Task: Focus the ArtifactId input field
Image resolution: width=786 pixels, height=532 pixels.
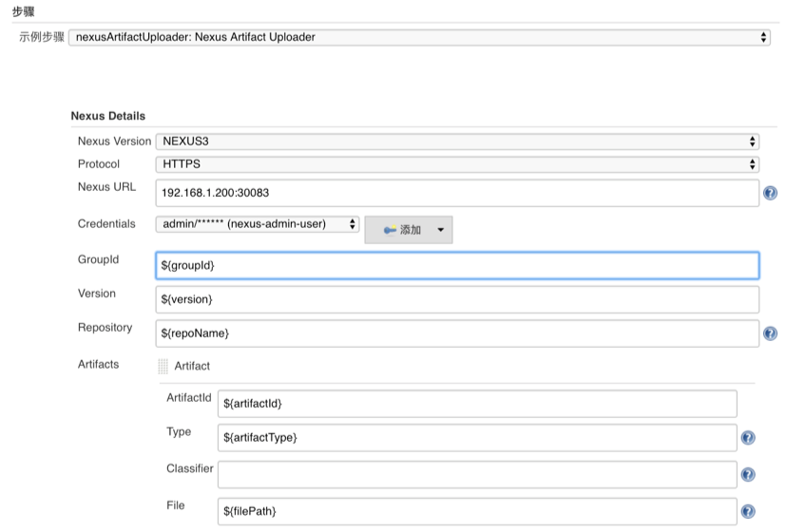Action: (477, 404)
